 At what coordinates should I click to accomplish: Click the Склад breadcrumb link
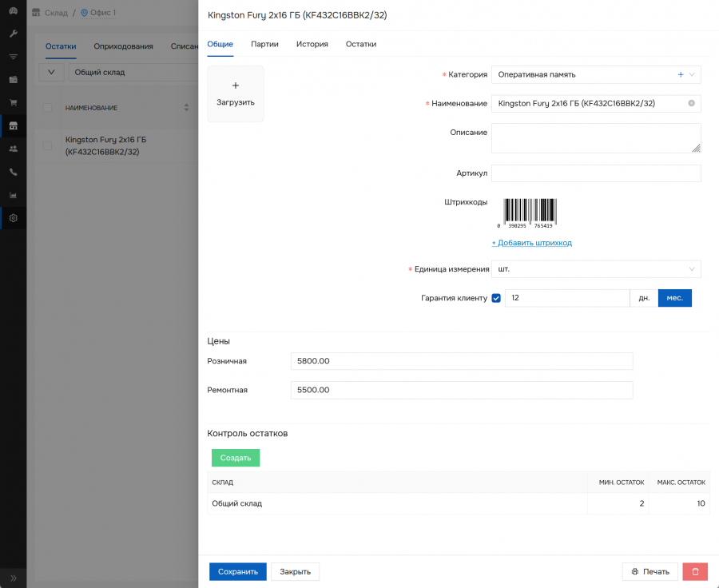coord(56,13)
